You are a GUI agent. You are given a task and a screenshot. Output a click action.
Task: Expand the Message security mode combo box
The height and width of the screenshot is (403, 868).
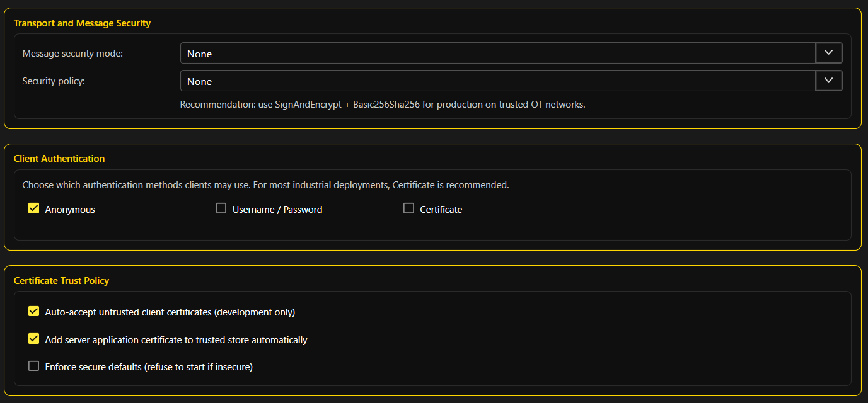498,54
